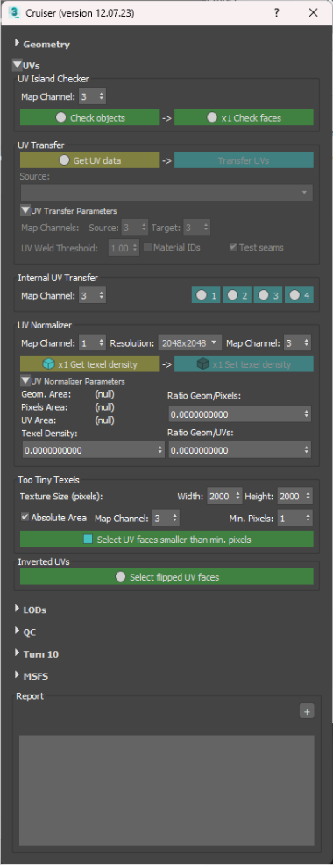Click Internal UV Transfer slot 3 button
The image size is (333, 868).
(268, 295)
